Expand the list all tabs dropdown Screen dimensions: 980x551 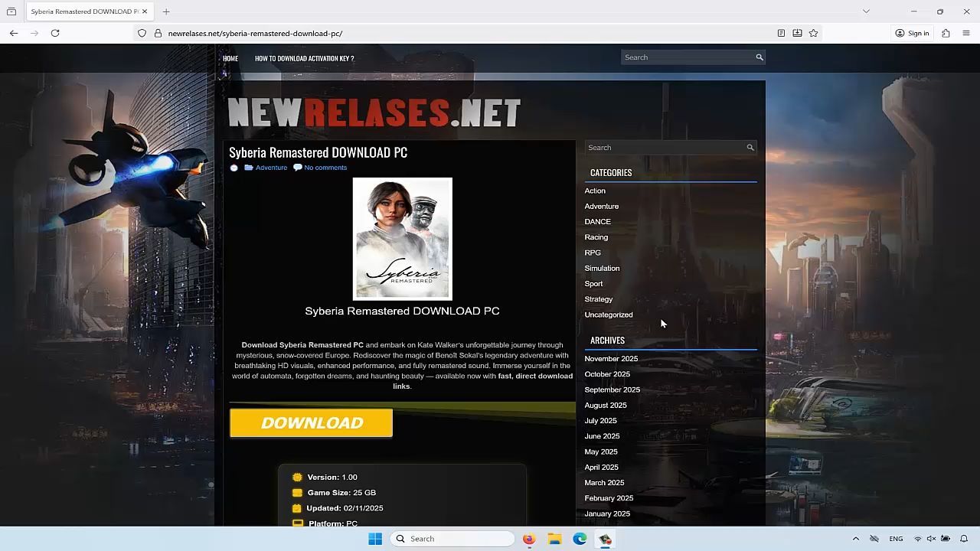point(866,11)
